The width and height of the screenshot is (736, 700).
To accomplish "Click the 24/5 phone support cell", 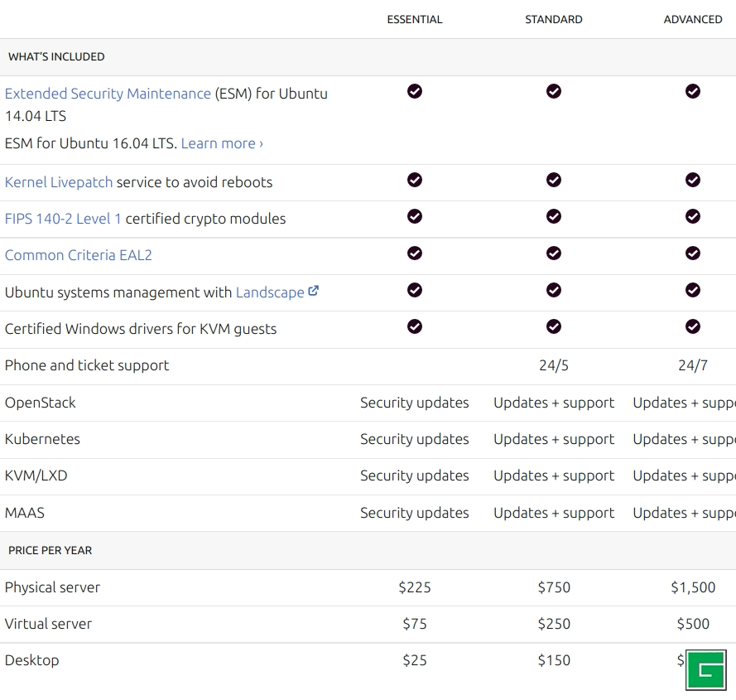I will [x=554, y=365].
